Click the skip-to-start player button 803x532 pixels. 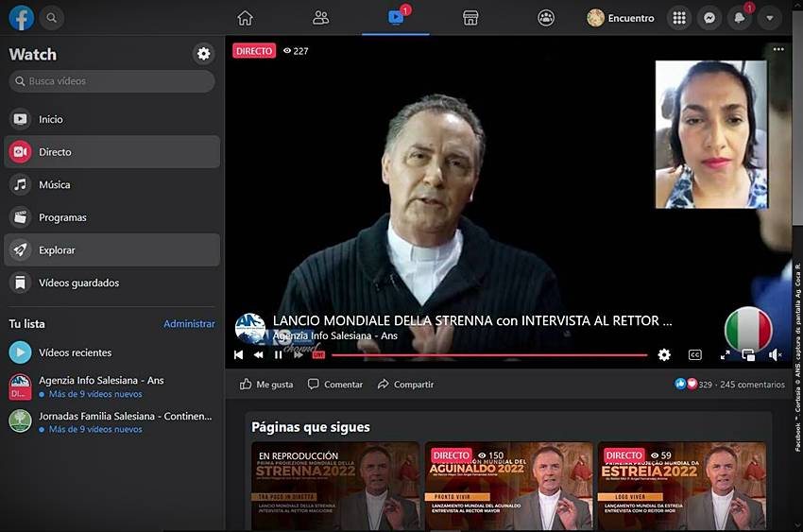point(239,355)
